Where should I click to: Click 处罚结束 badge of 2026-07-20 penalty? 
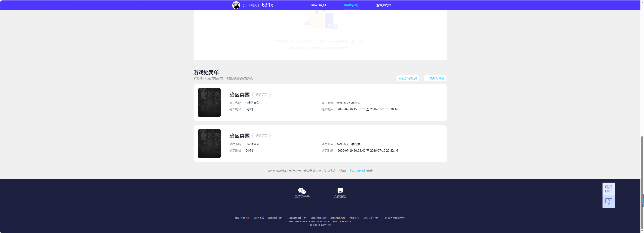261,94
